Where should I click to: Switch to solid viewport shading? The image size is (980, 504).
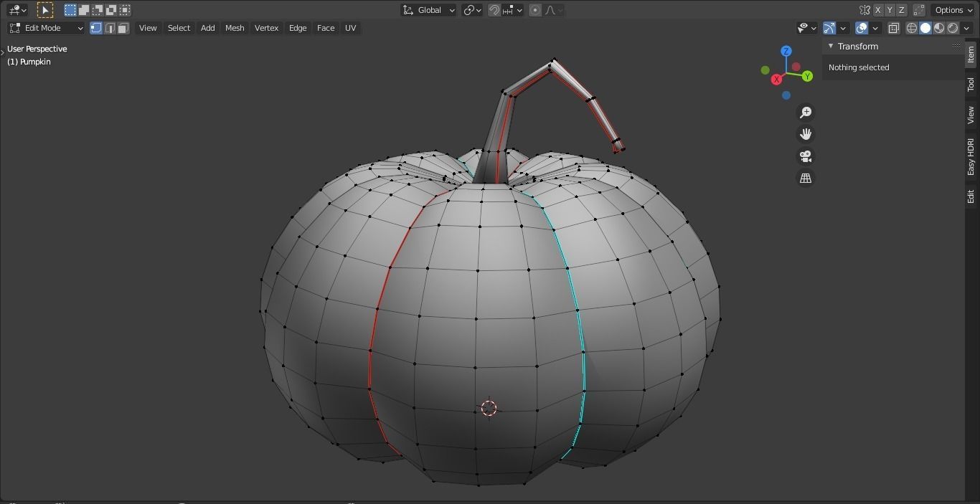pos(925,28)
